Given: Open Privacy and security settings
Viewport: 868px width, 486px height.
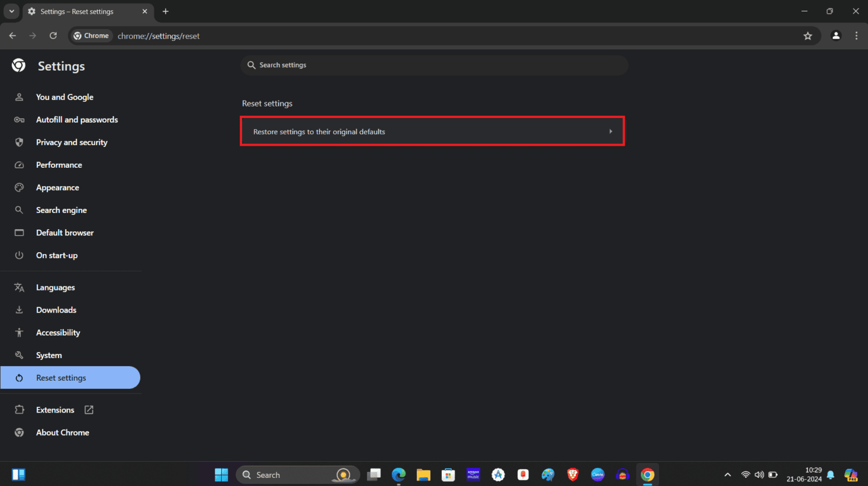Looking at the screenshot, I should [x=71, y=142].
